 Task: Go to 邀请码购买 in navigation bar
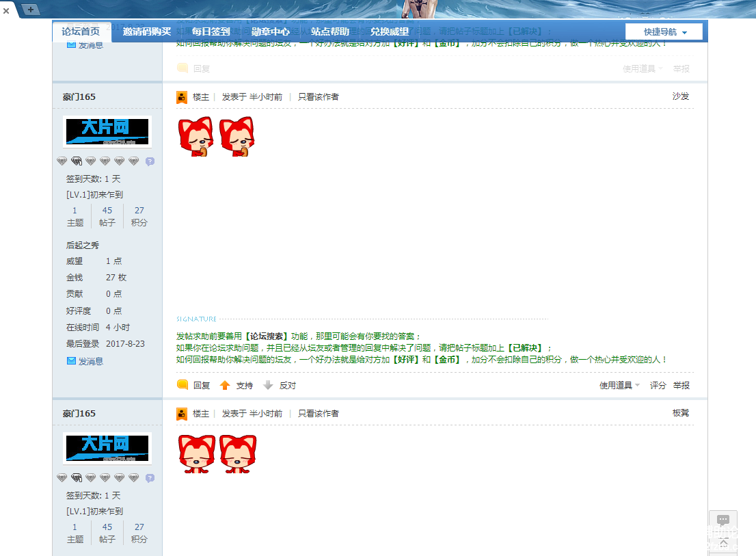click(x=147, y=31)
